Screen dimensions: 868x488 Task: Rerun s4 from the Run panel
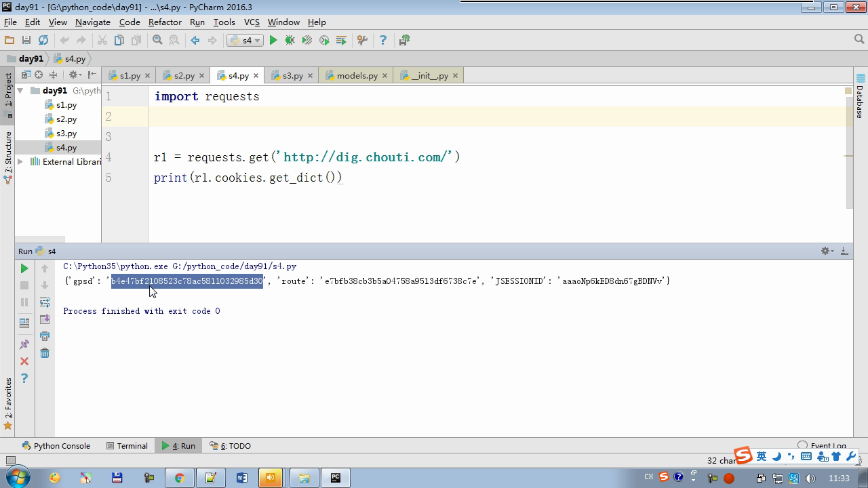click(x=24, y=268)
